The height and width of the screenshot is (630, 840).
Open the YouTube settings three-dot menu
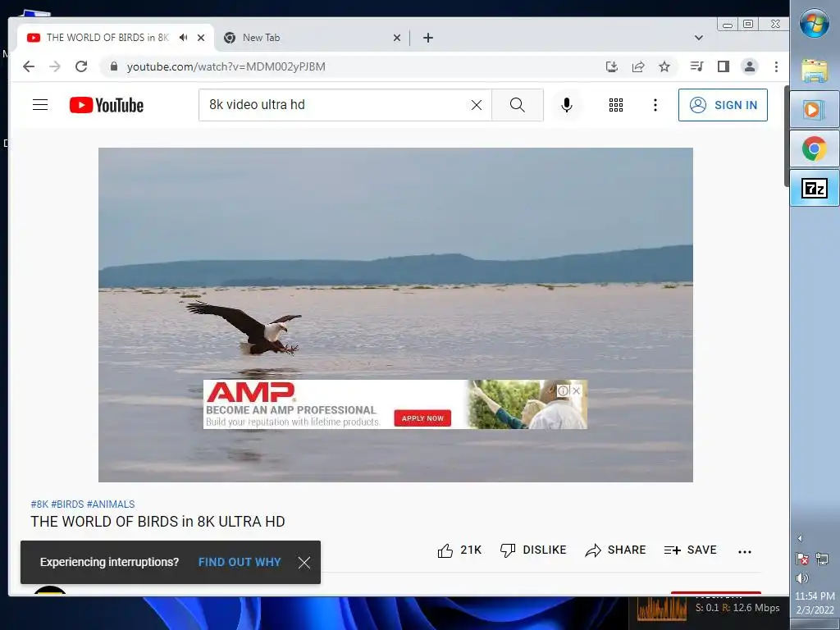tap(655, 105)
